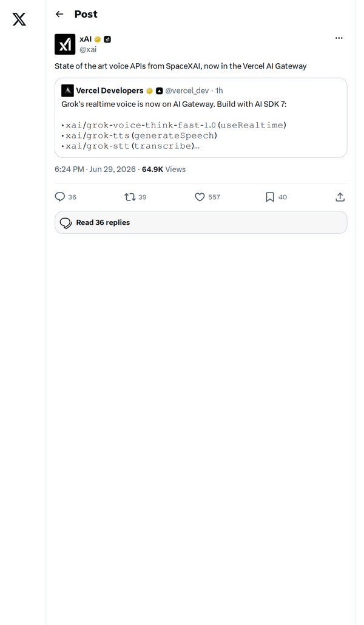The image size is (364, 625).
Task: Open the @xai handle link
Action: (x=88, y=49)
